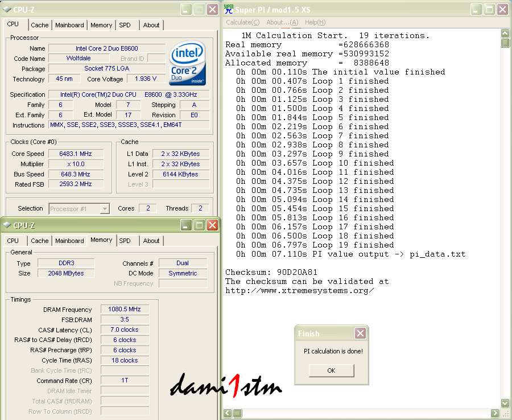Click the Loop 19 finished line
This screenshot has width=512, height=420.
point(315,245)
